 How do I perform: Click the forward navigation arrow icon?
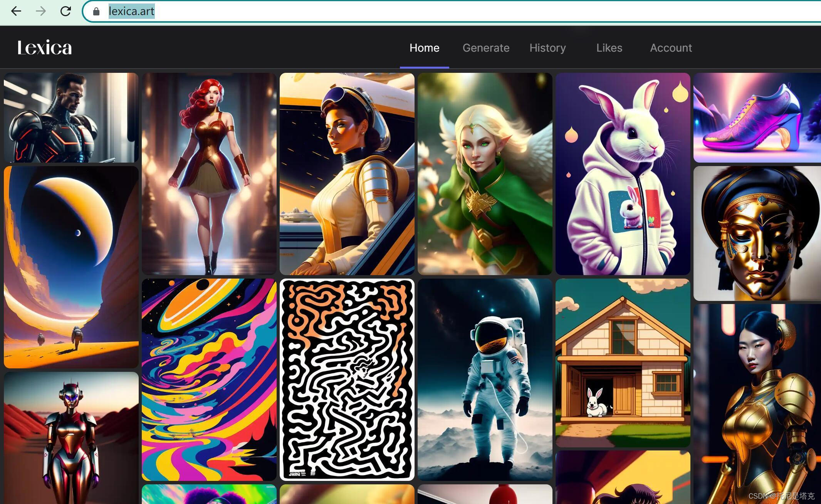click(x=40, y=11)
